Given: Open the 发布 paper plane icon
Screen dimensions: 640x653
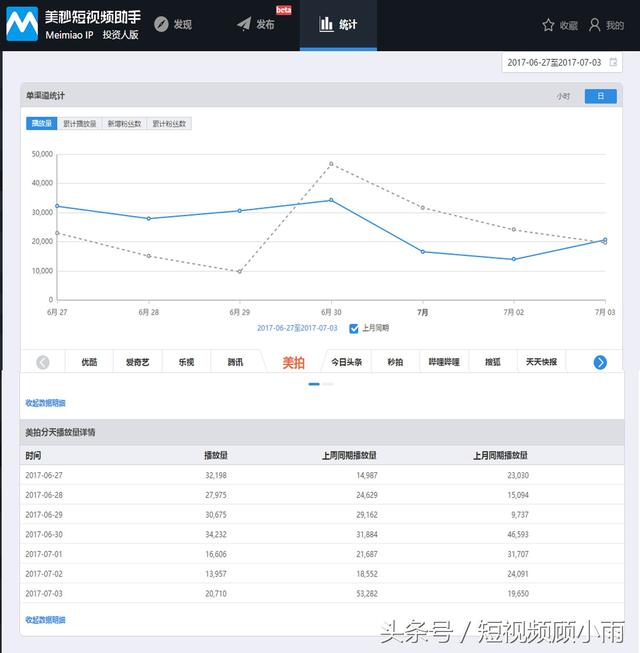Looking at the screenshot, I should coord(244,24).
